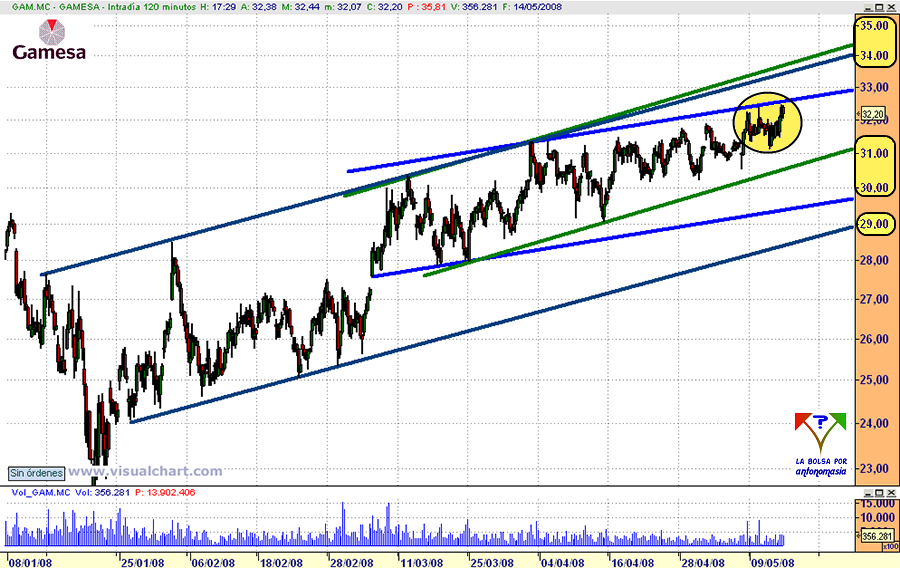
Task: Click the 10.000 volume axis label
Action: 878,518
